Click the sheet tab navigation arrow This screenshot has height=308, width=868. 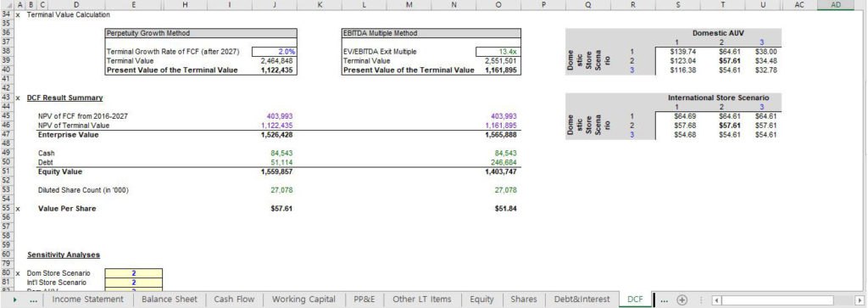point(14,300)
